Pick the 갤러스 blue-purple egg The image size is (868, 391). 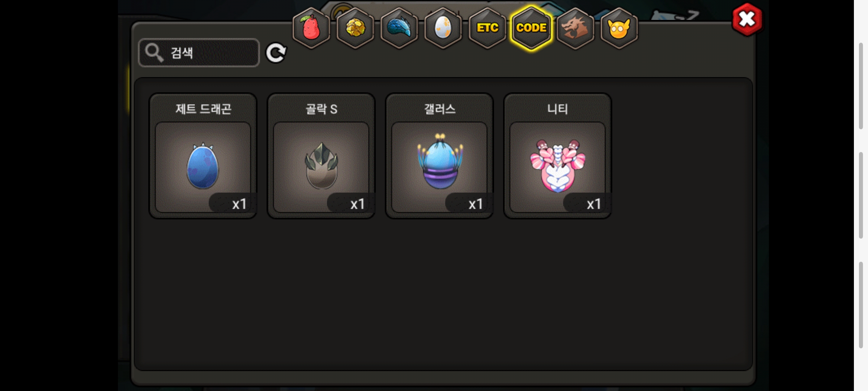[x=439, y=167]
